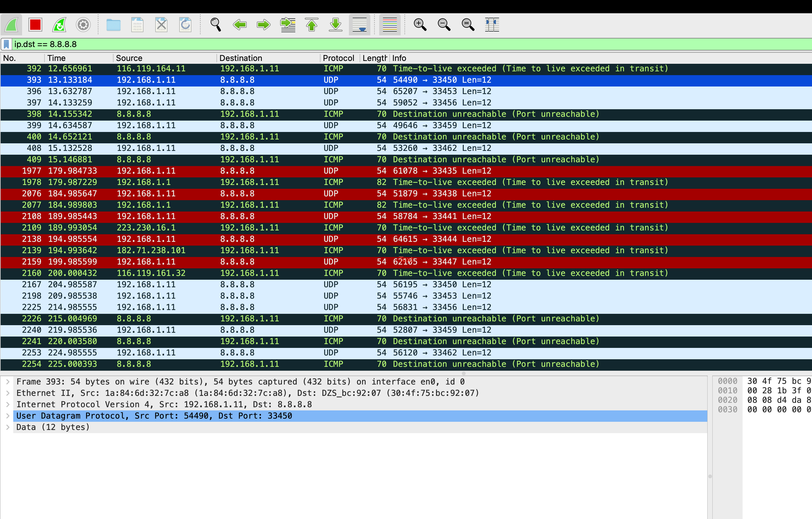Click hex offset 0010 in bytes pane
Image resolution: width=812 pixels, height=519 pixels.
(x=727, y=391)
